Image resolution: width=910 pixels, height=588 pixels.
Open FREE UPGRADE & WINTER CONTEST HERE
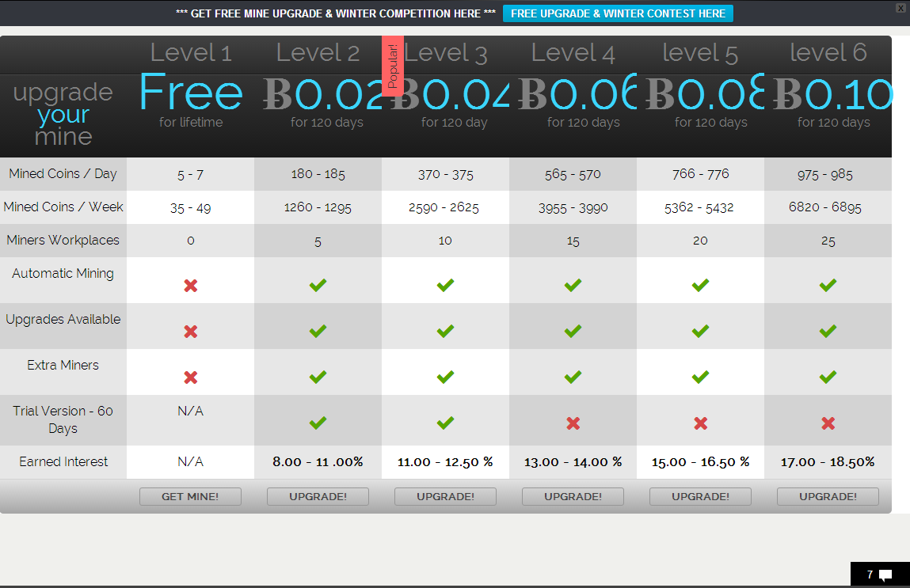click(x=617, y=13)
